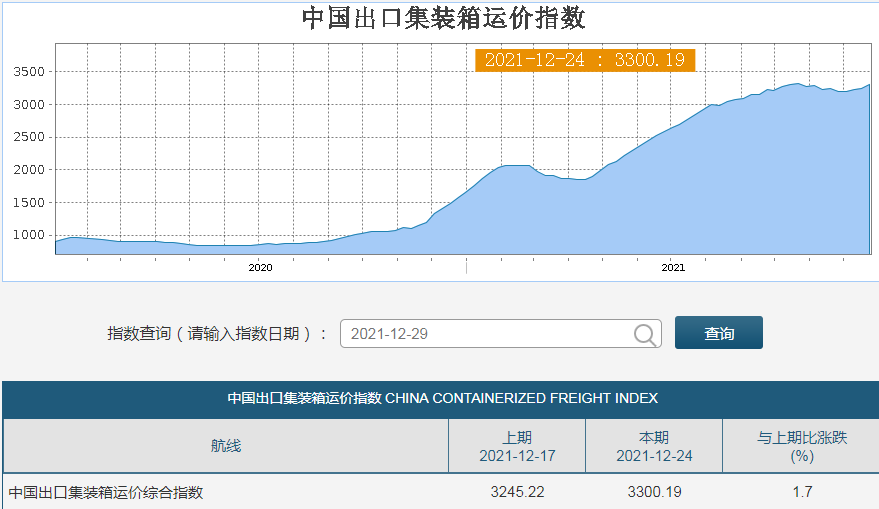Click the 上期 2021-12-17 column header
The image size is (879, 509).
click(x=517, y=446)
